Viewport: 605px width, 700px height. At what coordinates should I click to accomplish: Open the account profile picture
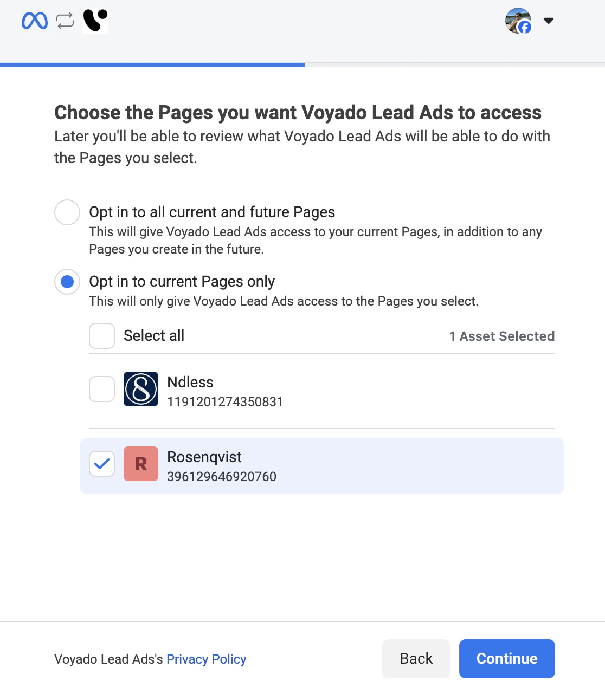pos(519,21)
